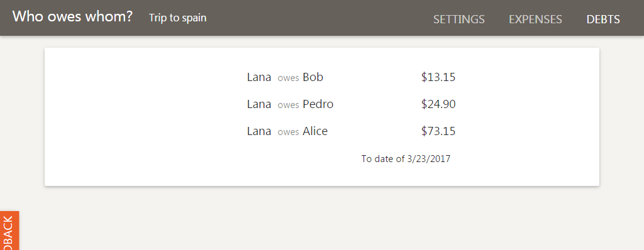Switch to the Expenses tab
The height and width of the screenshot is (250, 644).
[535, 19]
